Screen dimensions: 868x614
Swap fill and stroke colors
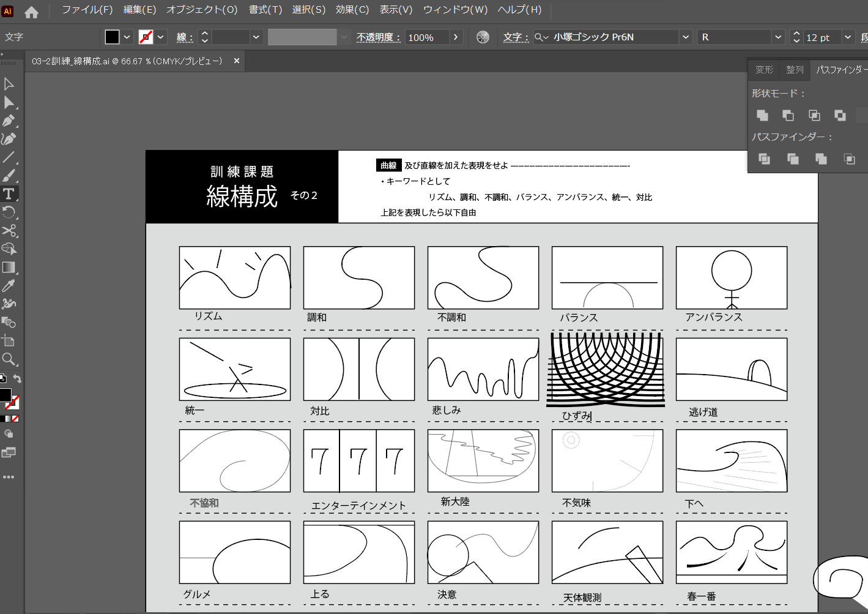tap(17, 379)
